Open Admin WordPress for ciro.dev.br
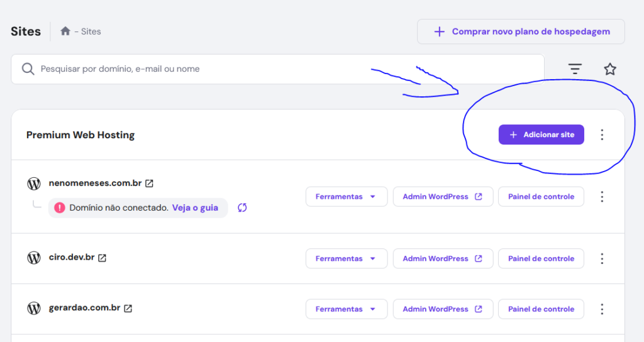The height and width of the screenshot is (342, 644). [442, 258]
